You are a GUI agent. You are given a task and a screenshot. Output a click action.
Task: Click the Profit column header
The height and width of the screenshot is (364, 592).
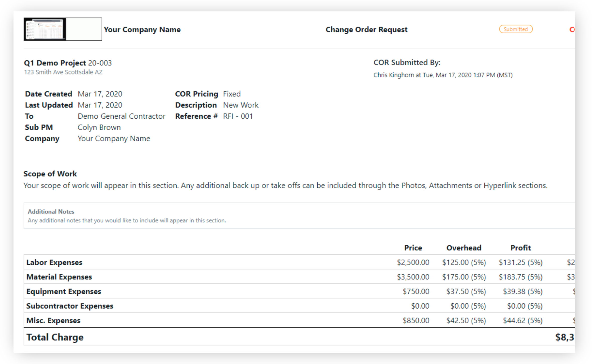tap(521, 248)
